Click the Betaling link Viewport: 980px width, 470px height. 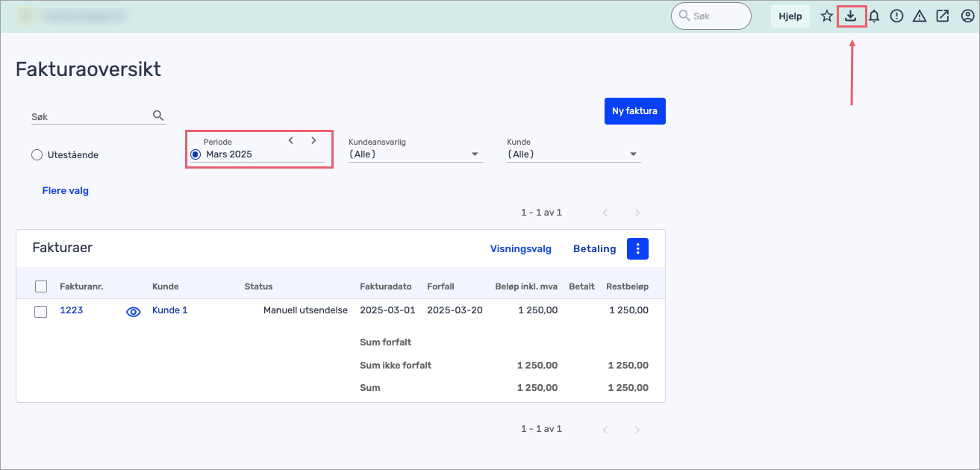(x=595, y=249)
